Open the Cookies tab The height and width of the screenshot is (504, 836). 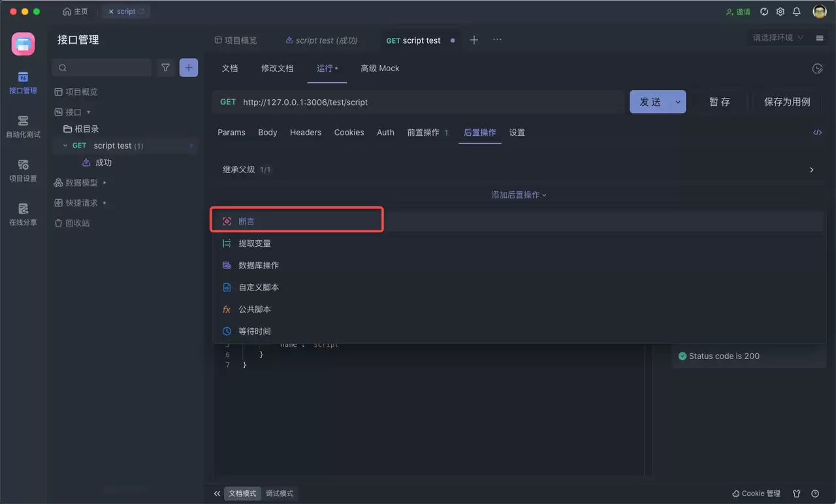[349, 133]
